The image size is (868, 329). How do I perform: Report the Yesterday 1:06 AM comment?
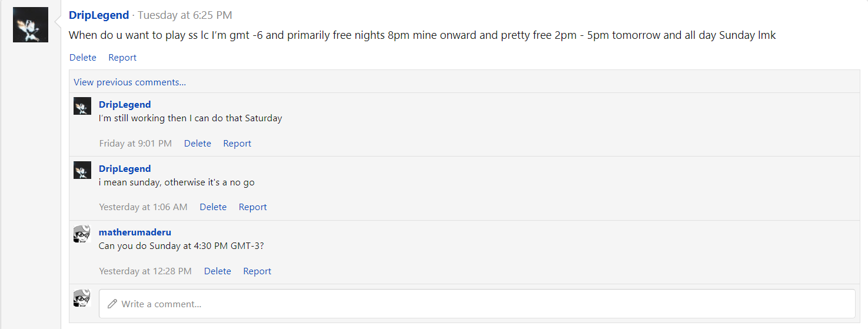pyautogui.click(x=253, y=207)
